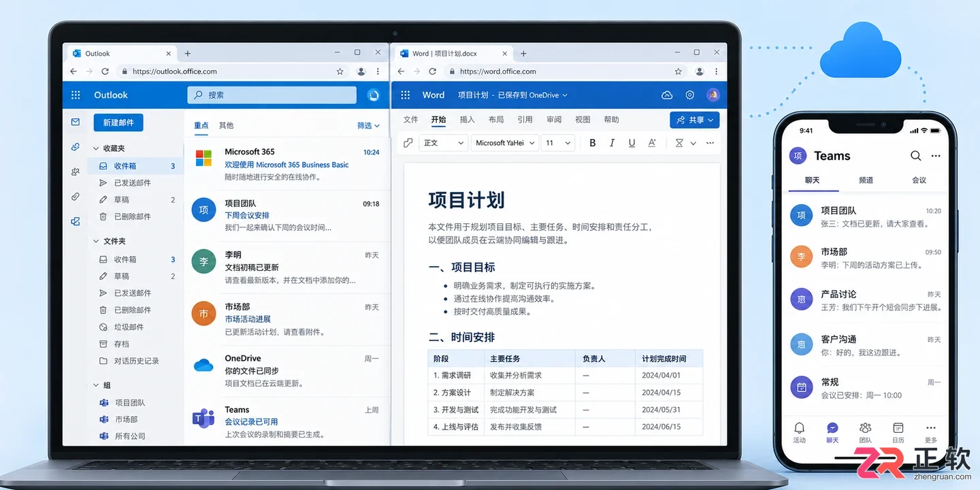Open email 下周会议安排 from 项目团队

coord(287,215)
